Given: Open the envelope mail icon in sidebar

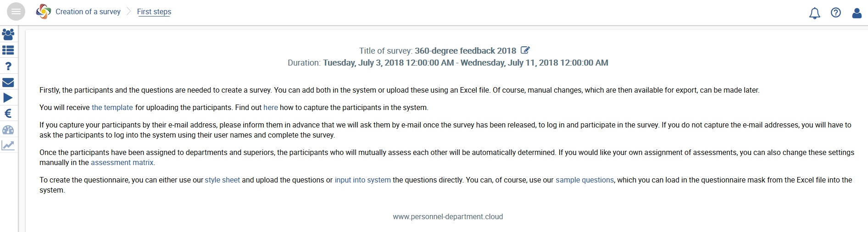Looking at the screenshot, I should [x=8, y=83].
